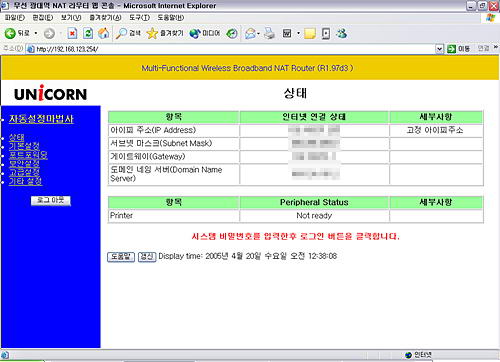Click the Windows flag logo throbber
Image resolution: width=500 pixels, height=362 pixels.
(x=491, y=18)
